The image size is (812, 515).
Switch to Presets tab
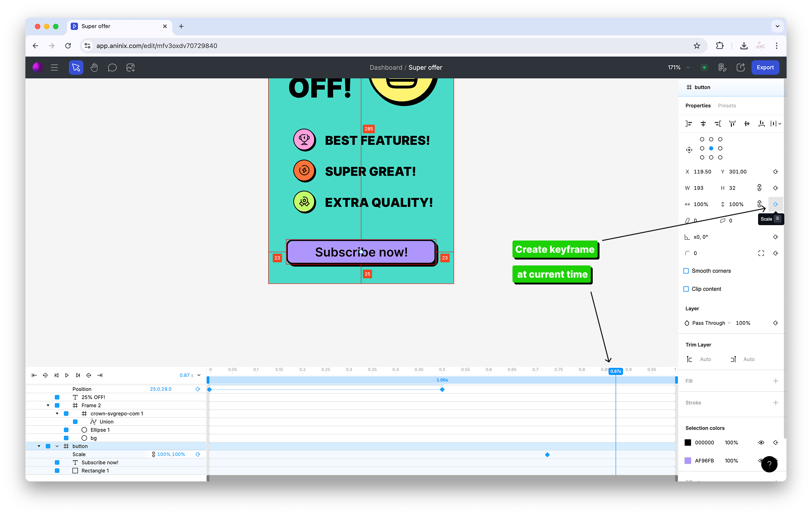[727, 106]
